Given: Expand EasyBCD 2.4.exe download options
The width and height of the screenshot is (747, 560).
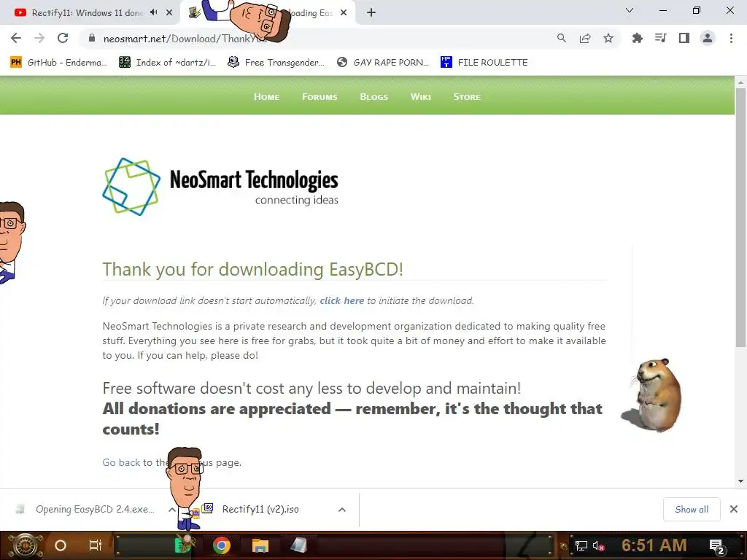Looking at the screenshot, I should coord(171,510).
